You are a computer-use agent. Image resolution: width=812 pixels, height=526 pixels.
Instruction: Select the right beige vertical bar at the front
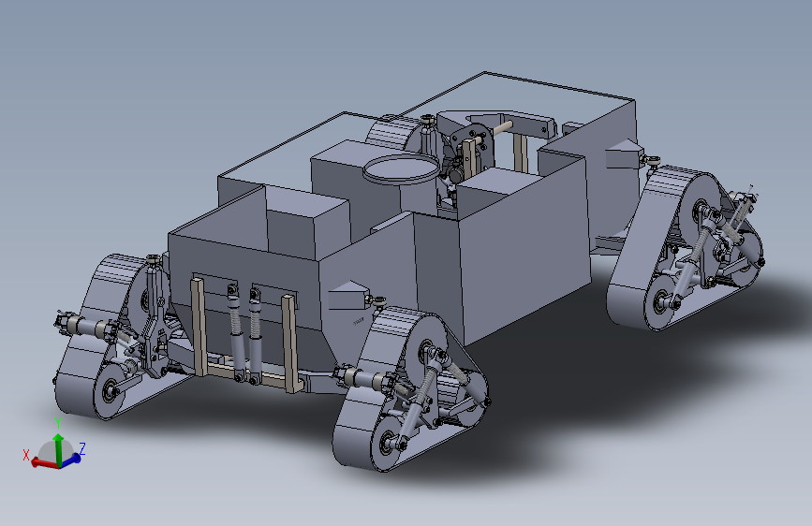(290, 343)
